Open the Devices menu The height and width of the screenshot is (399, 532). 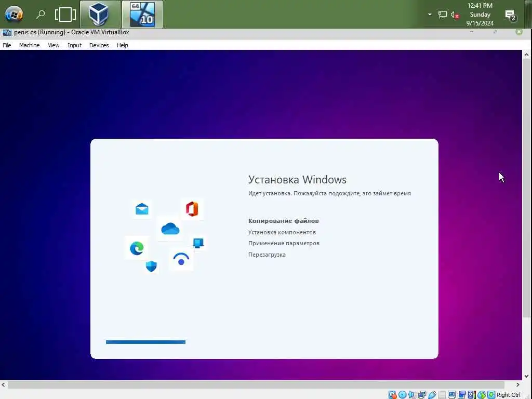[x=99, y=45]
